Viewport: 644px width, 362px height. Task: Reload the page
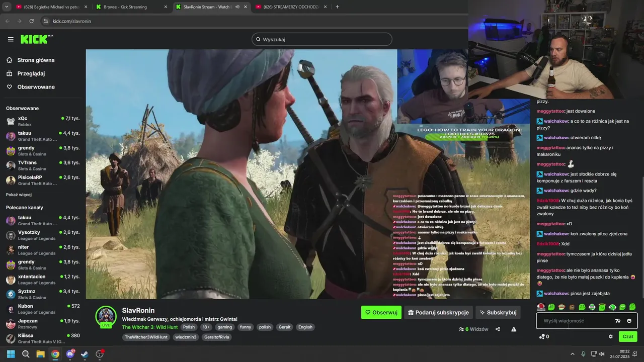32,21
